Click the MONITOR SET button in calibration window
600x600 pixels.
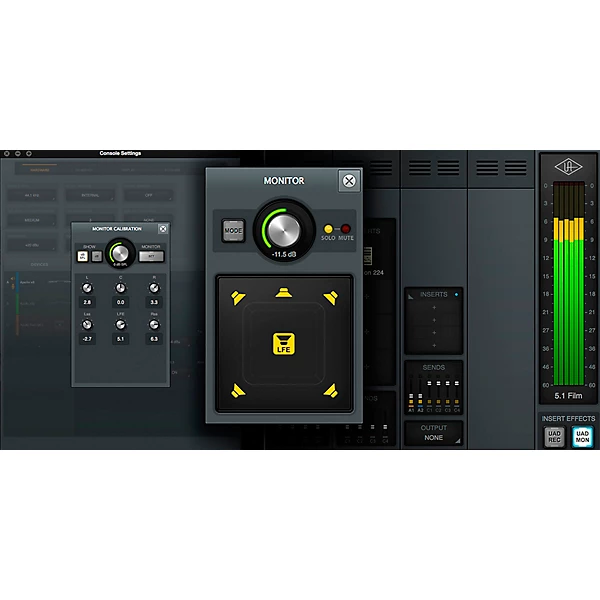(x=151, y=256)
